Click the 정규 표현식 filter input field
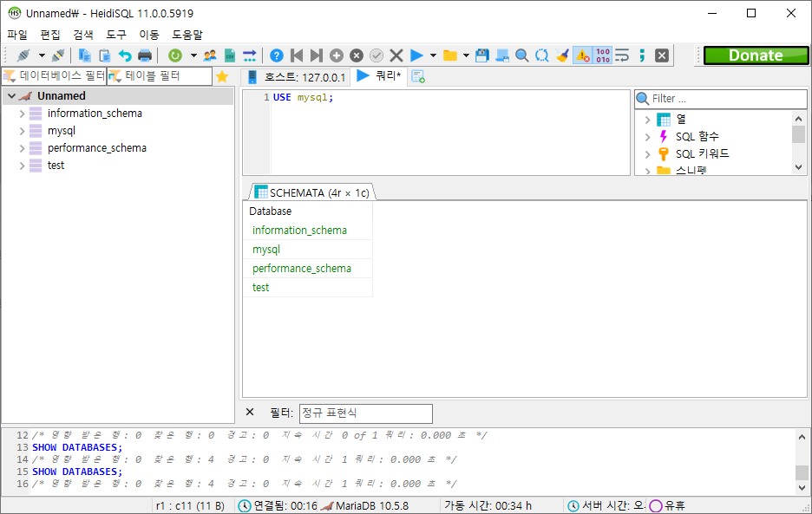 365,413
